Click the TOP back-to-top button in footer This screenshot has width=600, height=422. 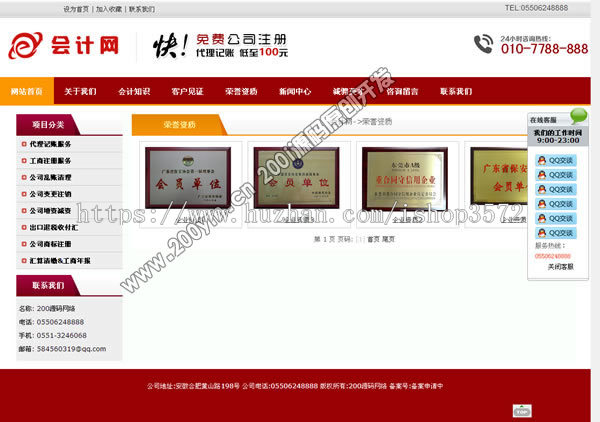pyautogui.click(x=522, y=411)
